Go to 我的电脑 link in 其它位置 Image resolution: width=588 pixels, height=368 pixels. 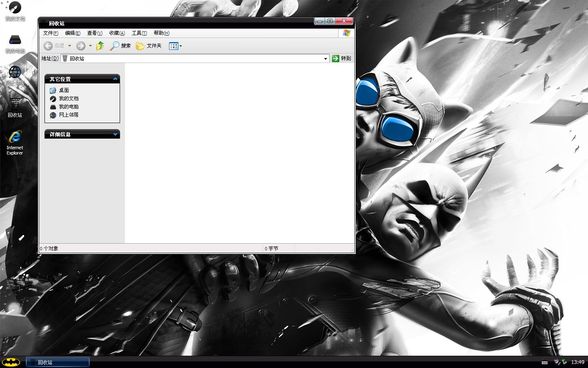click(69, 107)
